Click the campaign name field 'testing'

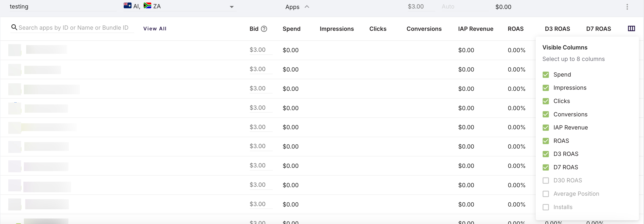point(62,6)
